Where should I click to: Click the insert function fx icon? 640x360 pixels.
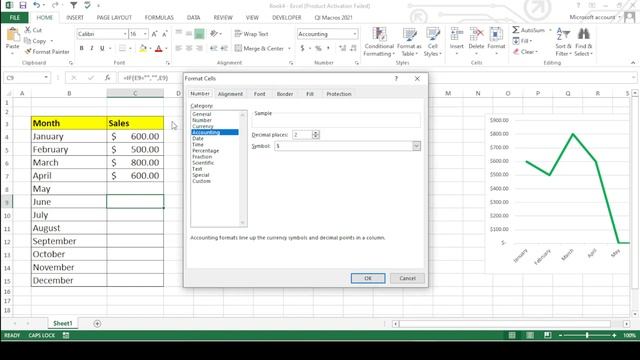107,78
